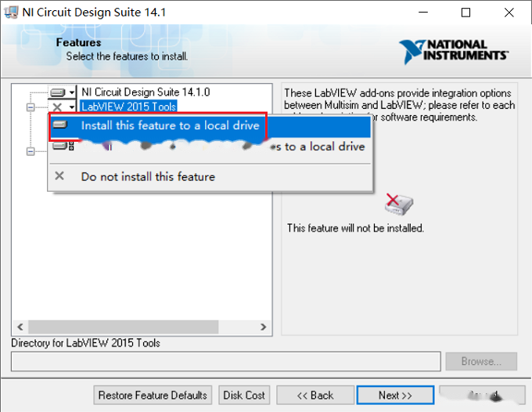Click the installer icon in the title bar
The image size is (532, 412).
11,13
